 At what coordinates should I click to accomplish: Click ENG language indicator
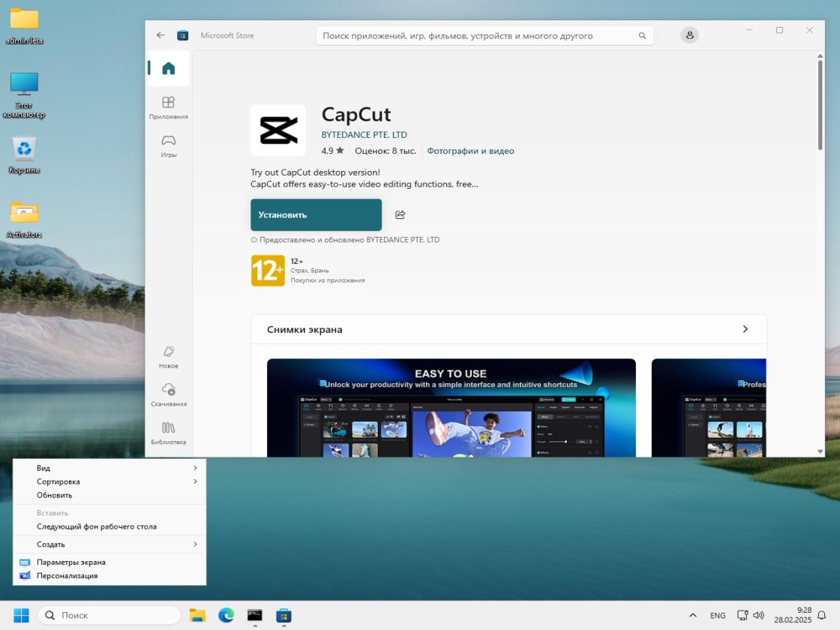tap(717, 616)
